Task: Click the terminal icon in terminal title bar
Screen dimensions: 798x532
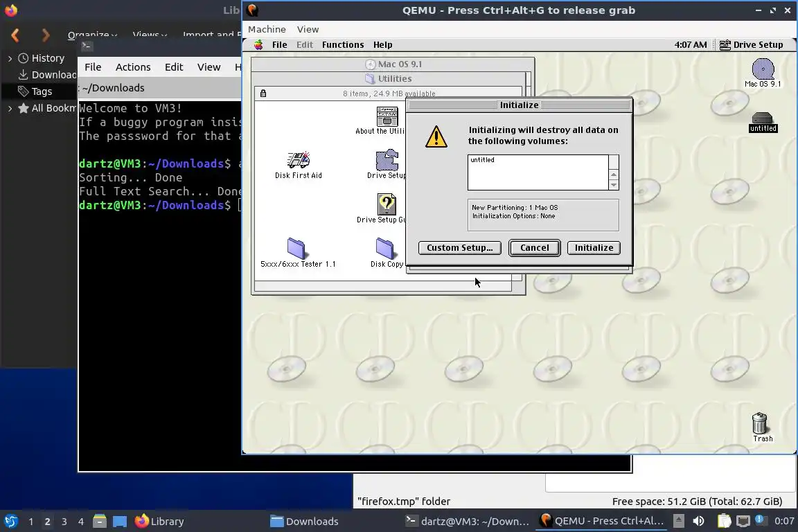Action: click(87, 46)
